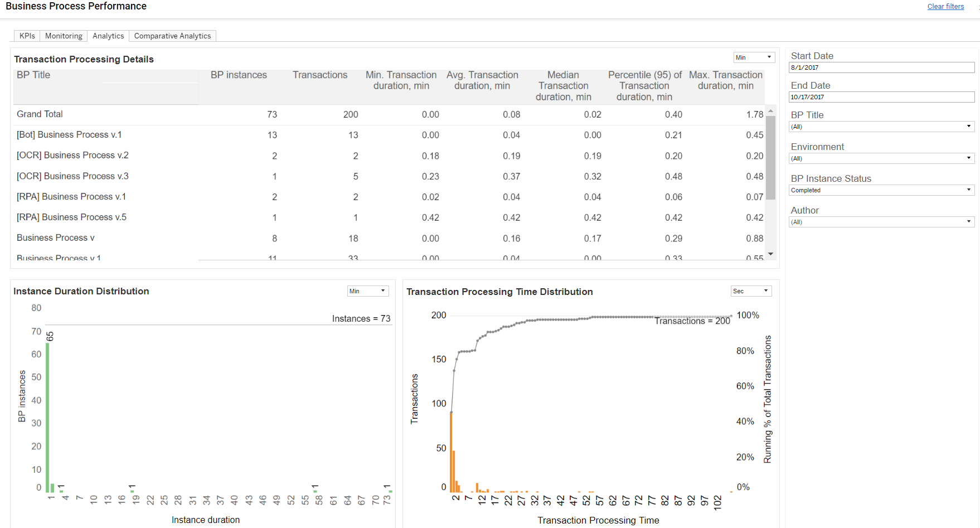Open the Comparative Analytics tab
Image resolution: width=980 pixels, height=528 pixels.
coord(172,36)
